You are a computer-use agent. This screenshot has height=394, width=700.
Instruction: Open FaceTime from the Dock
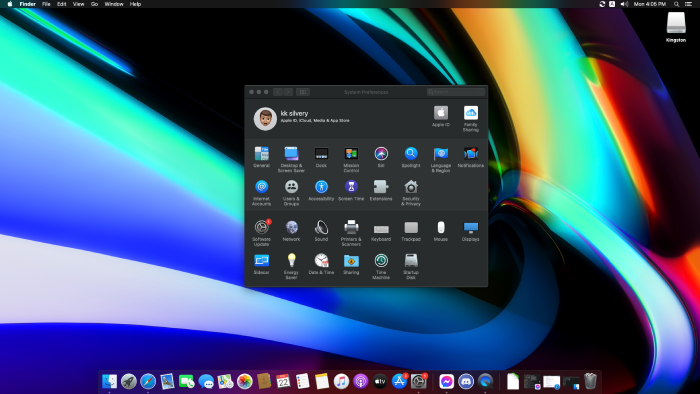(187, 381)
